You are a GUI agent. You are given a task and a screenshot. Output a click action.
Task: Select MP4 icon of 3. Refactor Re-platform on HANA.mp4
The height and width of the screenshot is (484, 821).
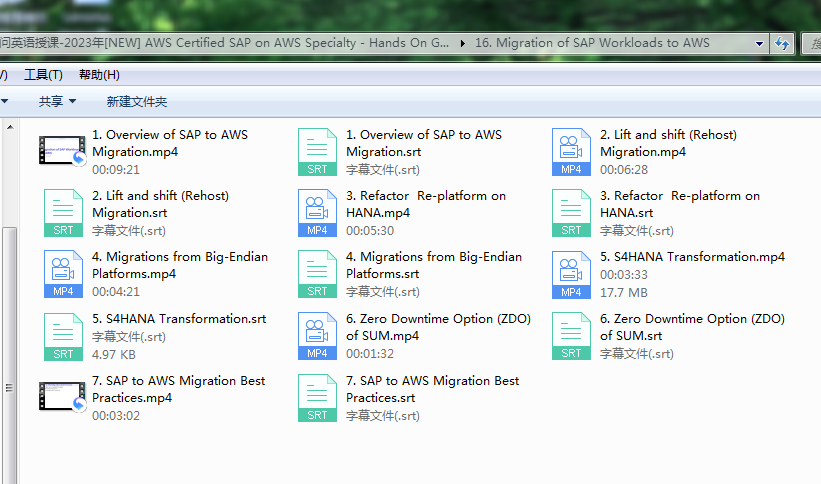[317, 213]
